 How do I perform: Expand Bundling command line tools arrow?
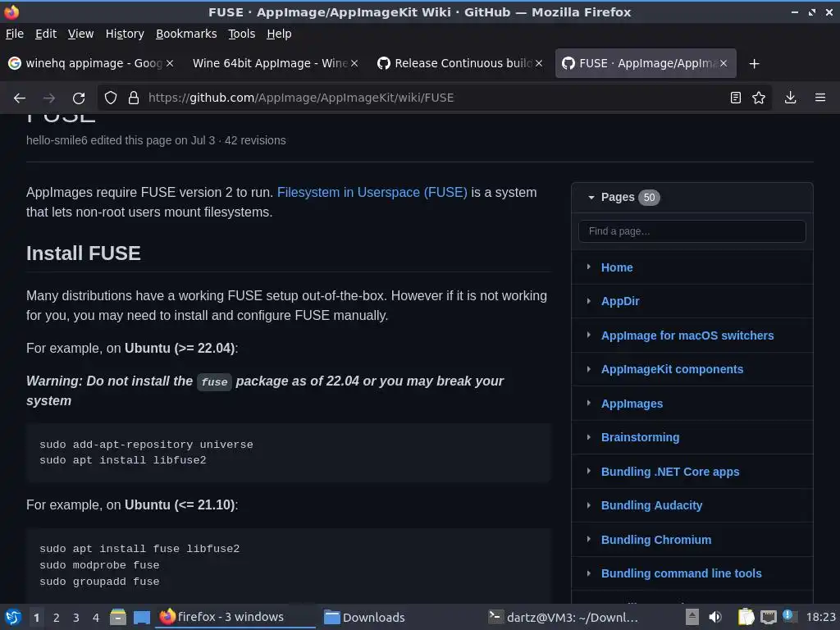(x=589, y=573)
